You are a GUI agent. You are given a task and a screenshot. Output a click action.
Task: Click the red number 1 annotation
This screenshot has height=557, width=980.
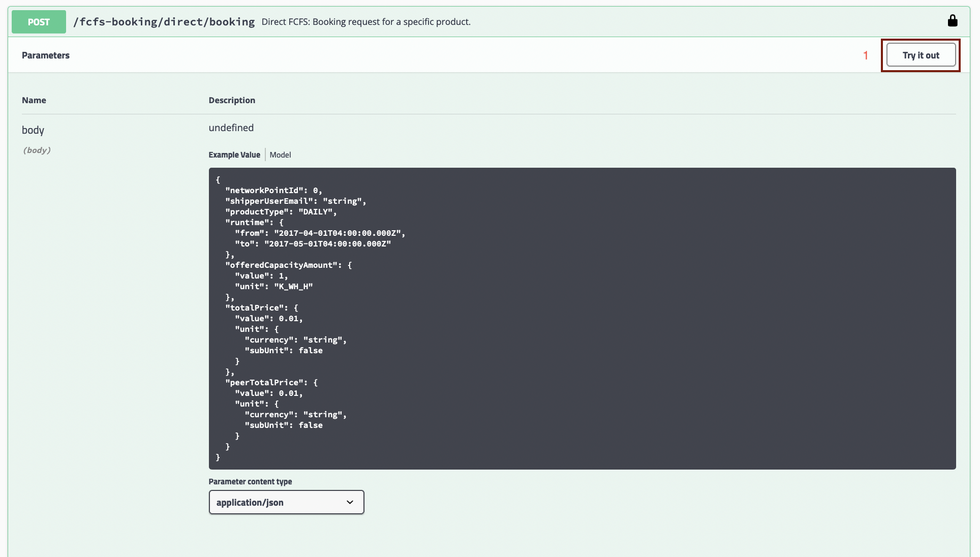(x=866, y=55)
